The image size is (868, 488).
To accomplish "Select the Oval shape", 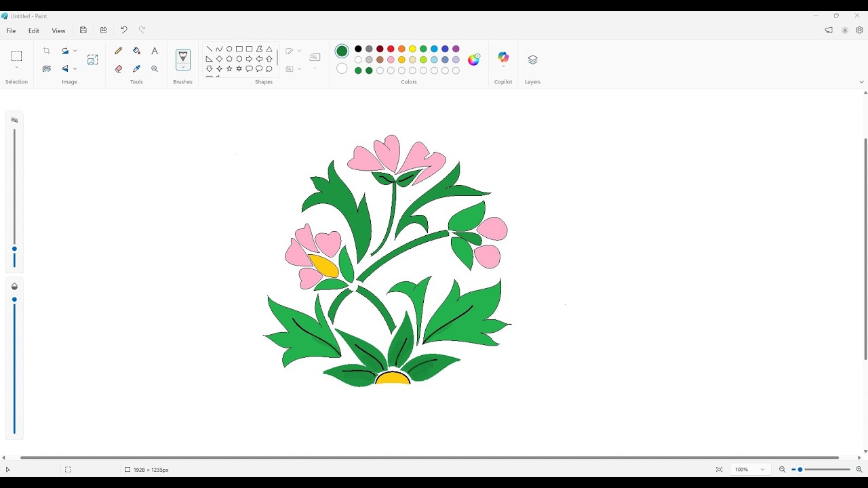I will (x=229, y=49).
